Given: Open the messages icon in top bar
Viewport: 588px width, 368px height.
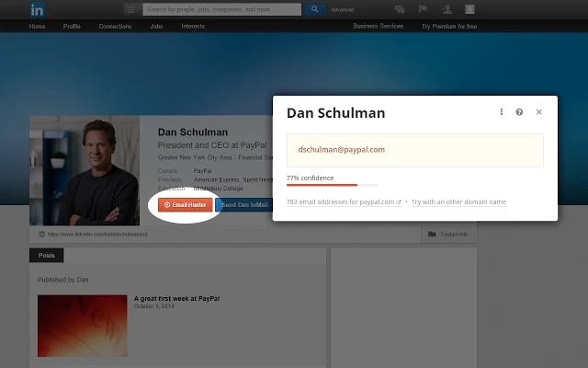Looking at the screenshot, I should (400, 9).
